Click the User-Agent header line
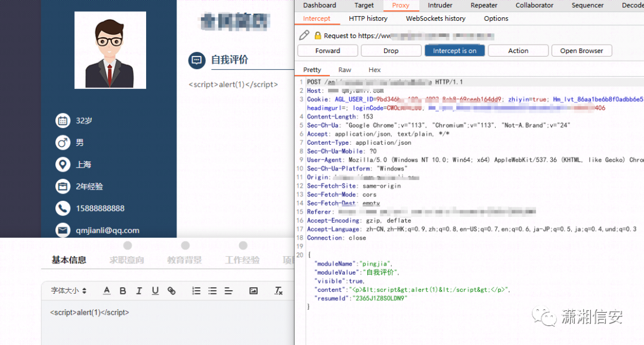Image resolution: width=644 pixels, height=345 pixels. (x=475, y=160)
